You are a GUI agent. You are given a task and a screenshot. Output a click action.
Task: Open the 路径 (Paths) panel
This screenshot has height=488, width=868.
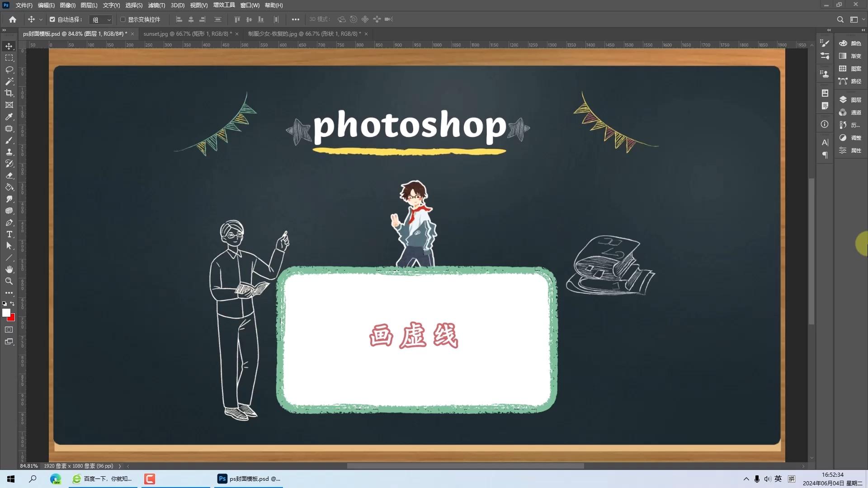point(850,81)
